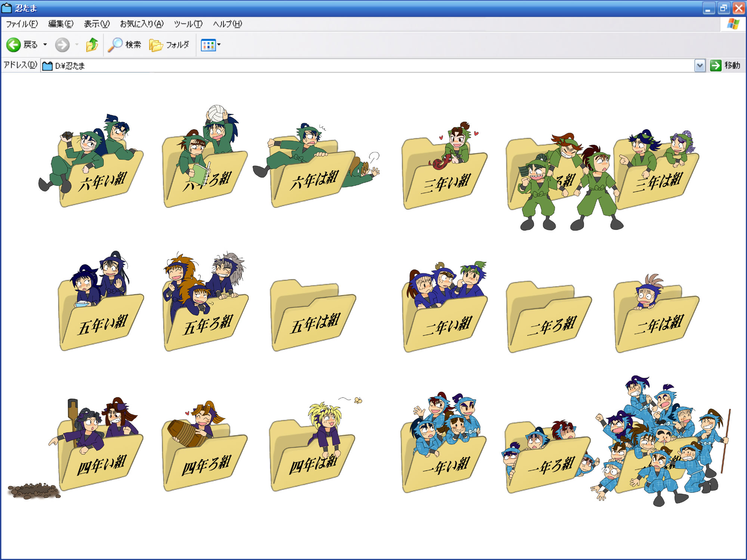Screen dimensions: 747x560
Task: Expand the Forward button history dropdown
Action: click(x=77, y=45)
